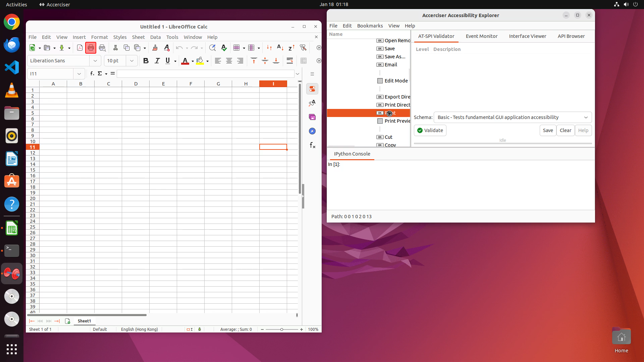Open the background color dropdown arrow
Screen dimensions: 644x362
click(207, 61)
